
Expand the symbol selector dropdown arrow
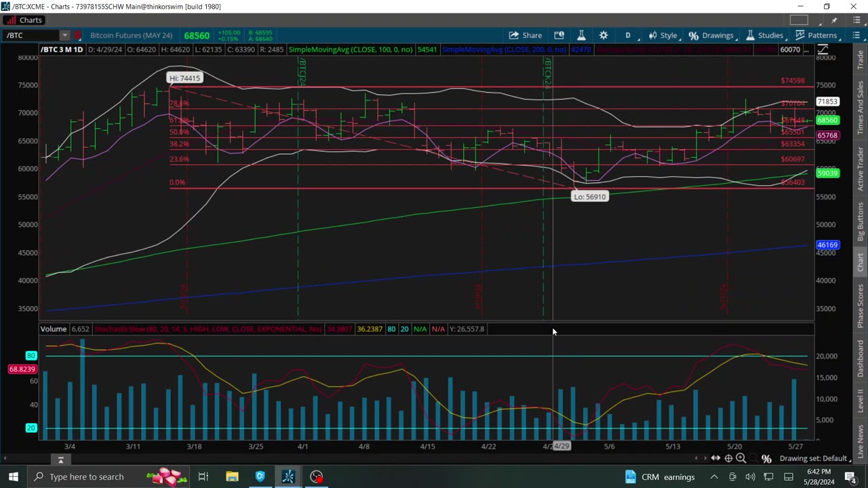(x=64, y=35)
